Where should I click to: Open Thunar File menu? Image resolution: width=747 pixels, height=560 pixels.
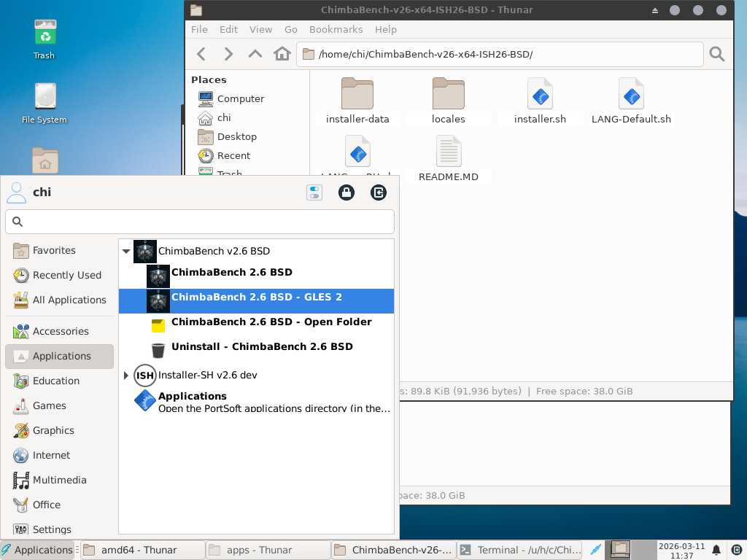coord(199,29)
